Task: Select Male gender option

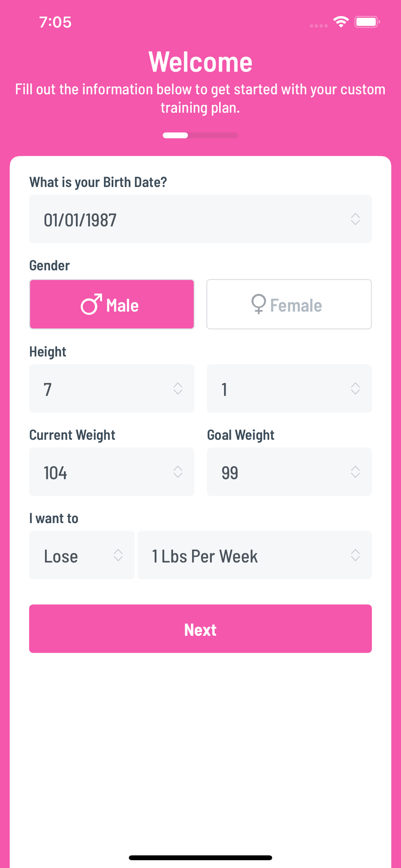Action: click(x=112, y=304)
